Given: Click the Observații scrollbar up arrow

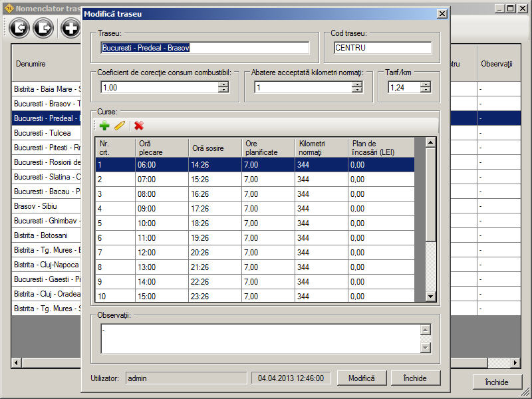Looking at the screenshot, I should click(x=426, y=329).
